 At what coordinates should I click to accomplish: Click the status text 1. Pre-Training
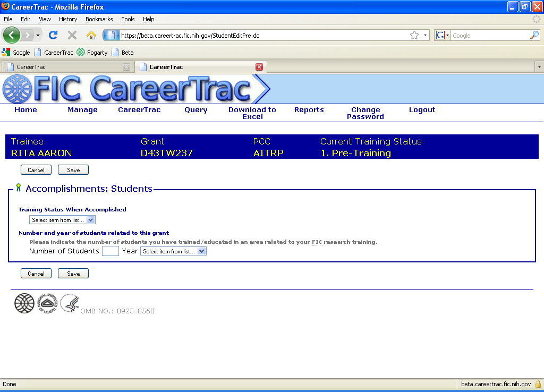coord(355,153)
